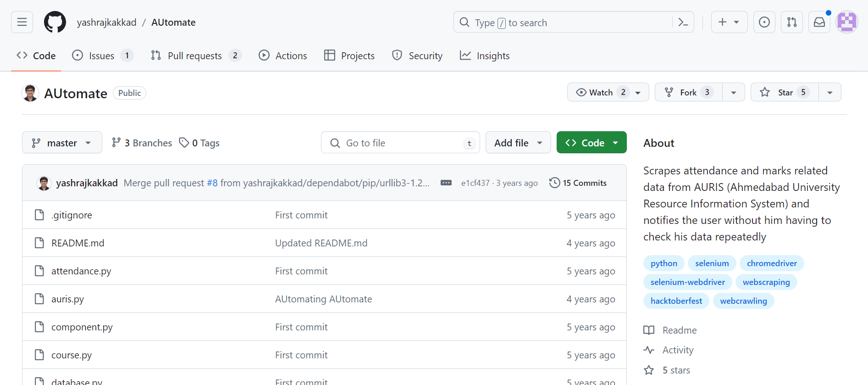
Task: Click the user avatar profile icon
Action: (x=846, y=22)
